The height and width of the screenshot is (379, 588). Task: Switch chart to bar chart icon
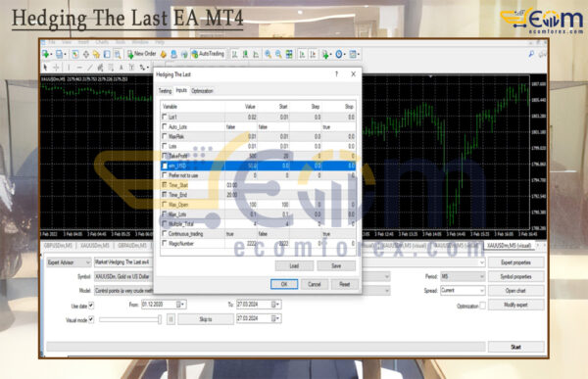(235, 55)
